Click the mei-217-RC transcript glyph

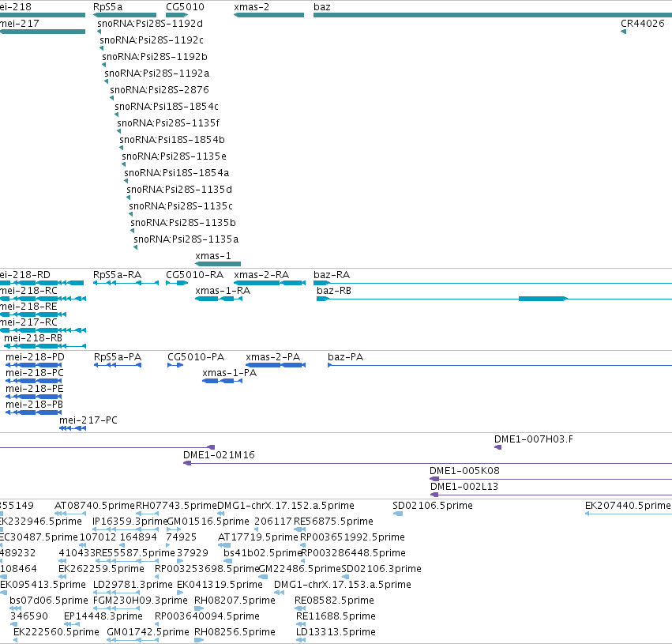43,330
